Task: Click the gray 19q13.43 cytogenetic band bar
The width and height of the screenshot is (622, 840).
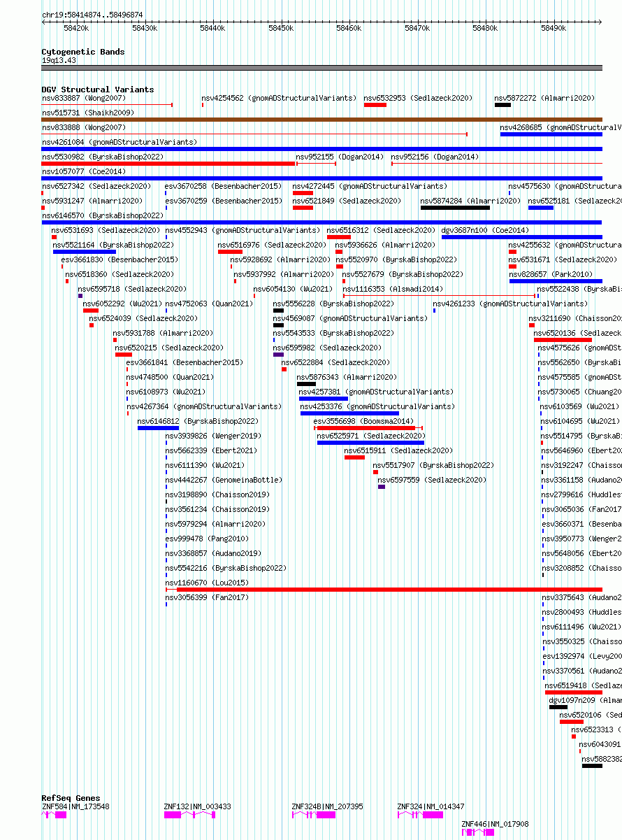Action: pos(321,68)
